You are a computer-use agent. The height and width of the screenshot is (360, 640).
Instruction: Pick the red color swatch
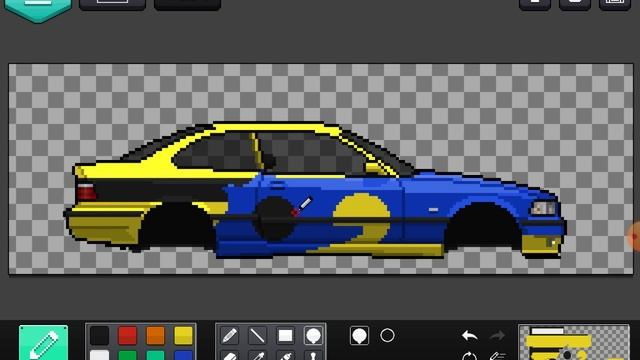[x=127, y=336]
